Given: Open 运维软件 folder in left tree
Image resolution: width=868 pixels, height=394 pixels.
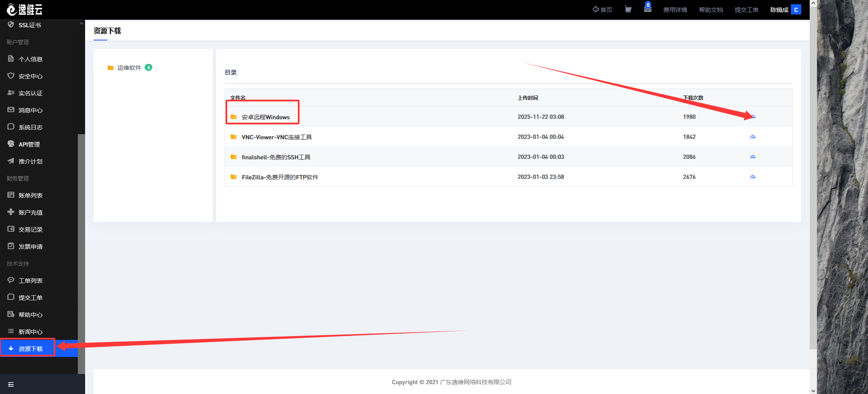Looking at the screenshot, I should (x=129, y=68).
